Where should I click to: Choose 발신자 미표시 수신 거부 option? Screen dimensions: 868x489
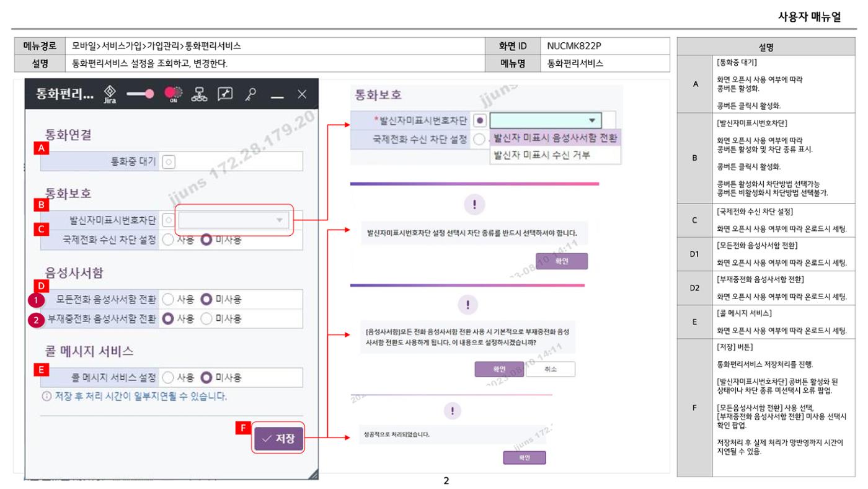click(555, 155)
